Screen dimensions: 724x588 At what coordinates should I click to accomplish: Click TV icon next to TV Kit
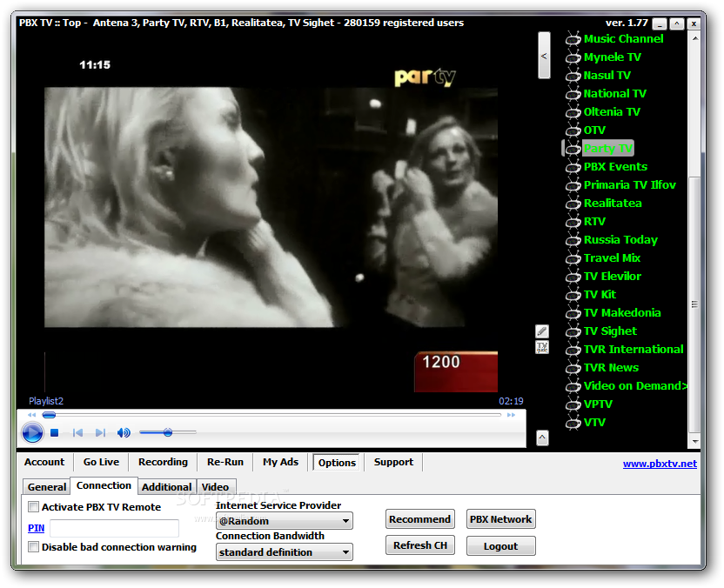(x=573, y=295)
